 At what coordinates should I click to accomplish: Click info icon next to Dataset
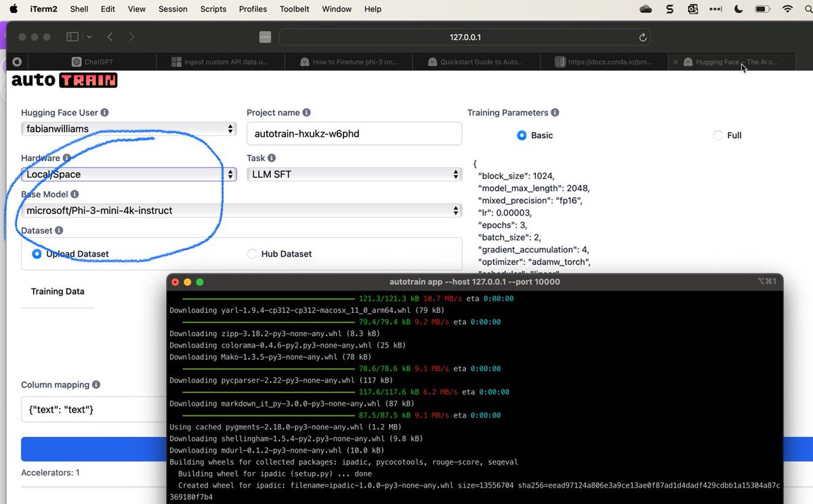coord(59,230)
